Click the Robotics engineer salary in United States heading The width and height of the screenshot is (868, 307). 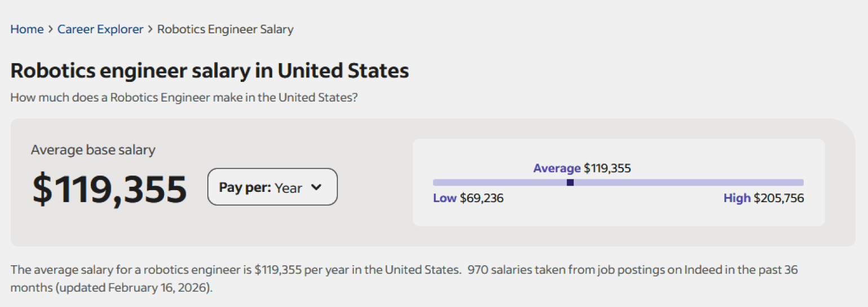pos(210,71)
